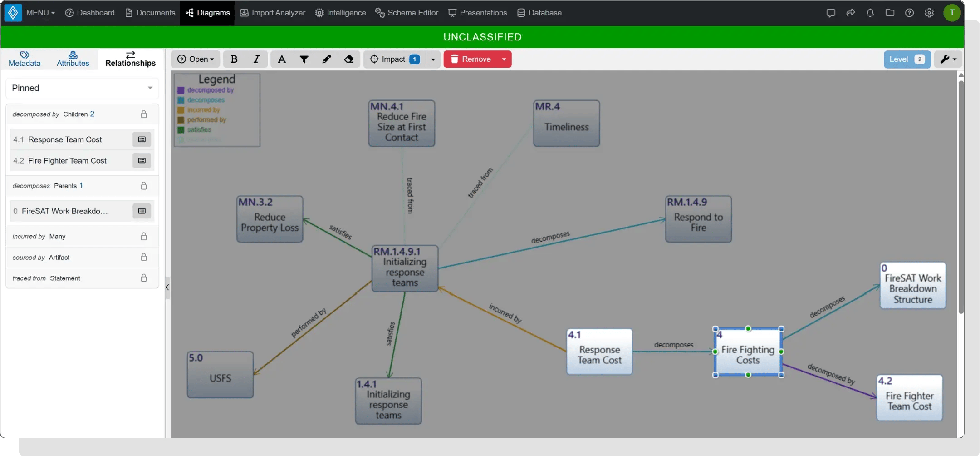980x456 pixels.
Task: Expand the Pinned dropdown
Action: 82,88
